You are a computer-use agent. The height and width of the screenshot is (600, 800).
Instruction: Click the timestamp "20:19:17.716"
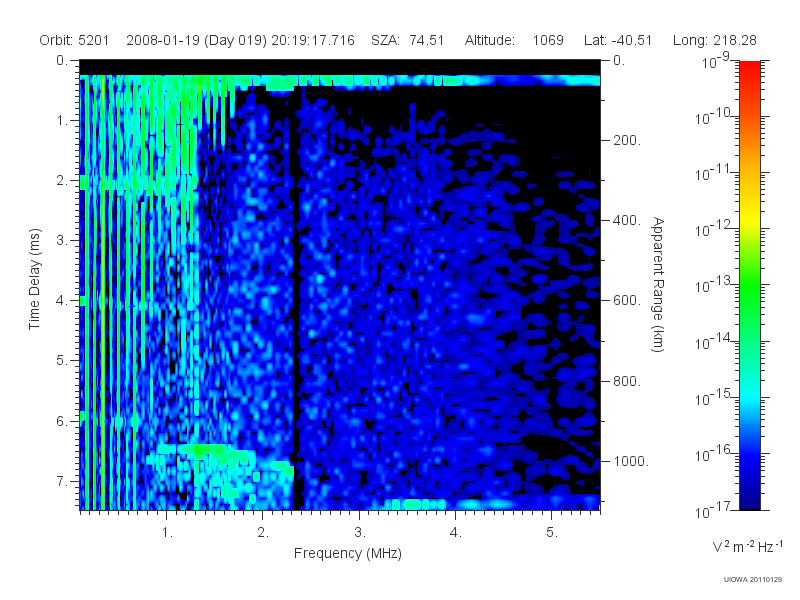click(313, 40)
